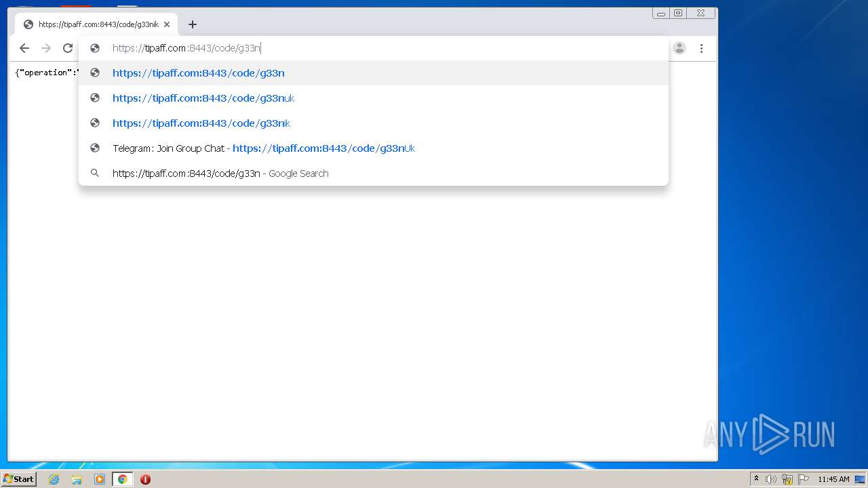Open the red Opera taskbar icon
This screenshot has width=868, height=488.
pyautogui.click(x=145, y=479)
